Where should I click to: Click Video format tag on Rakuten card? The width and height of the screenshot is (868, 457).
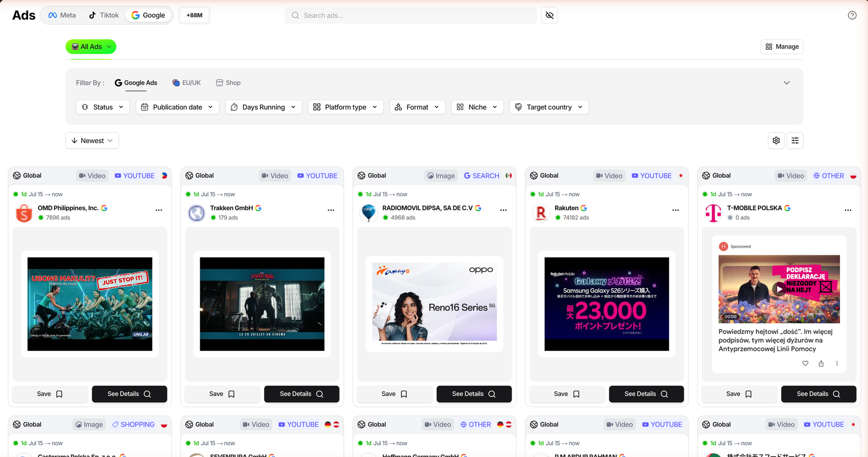pyautogui.click(x=609, y=176)
